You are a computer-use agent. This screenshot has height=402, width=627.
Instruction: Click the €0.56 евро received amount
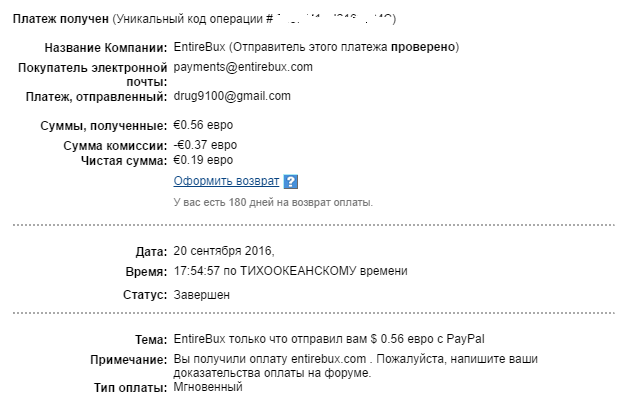pos(203,125)
